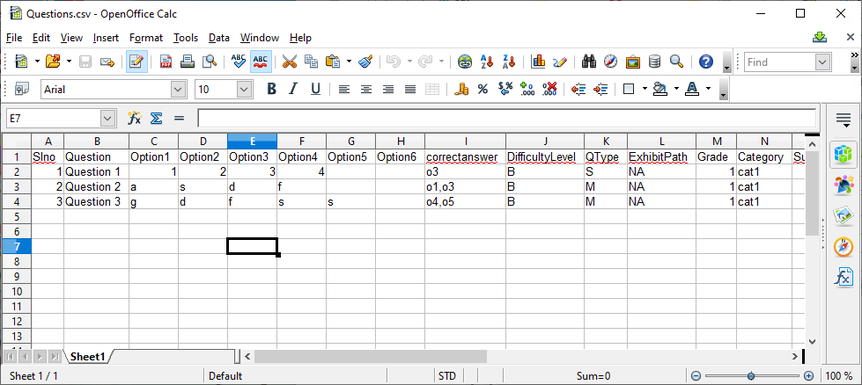The width and height of the screenshot is (862, 385).
Task: Toggle AutoSpellcheck icon
Action: [261, 62]
